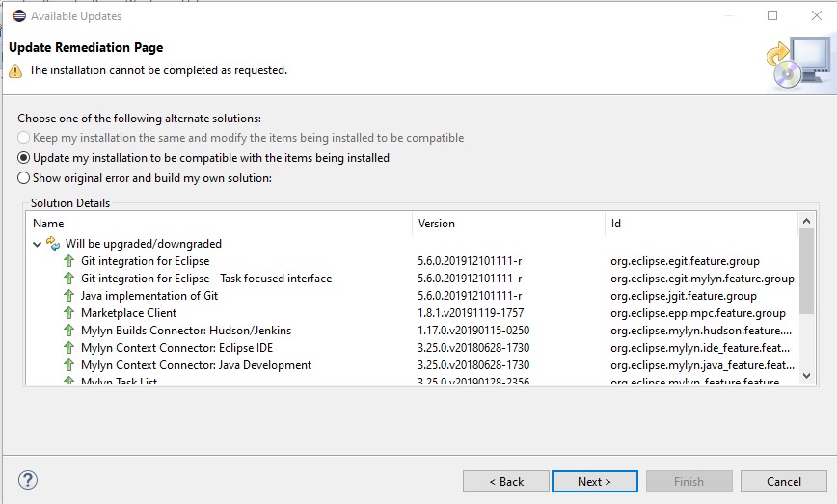Screen dimensions: 837x504
Task: Click the green arrow beside Marketplace Client
Action: click(68, 313)
